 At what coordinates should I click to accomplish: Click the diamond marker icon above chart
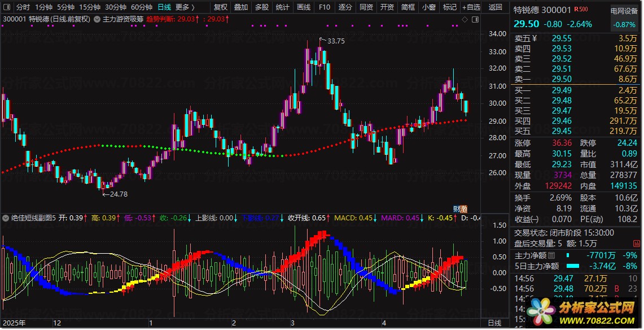[x=465, y=19]
